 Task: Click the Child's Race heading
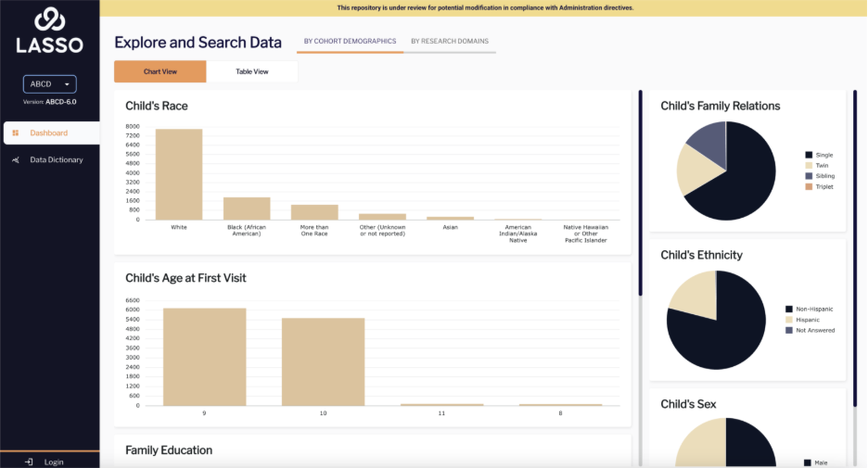157,106
